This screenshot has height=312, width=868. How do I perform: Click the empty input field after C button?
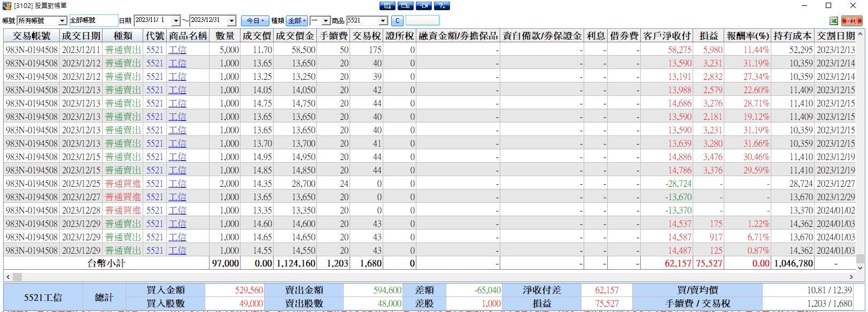point(422,21)
